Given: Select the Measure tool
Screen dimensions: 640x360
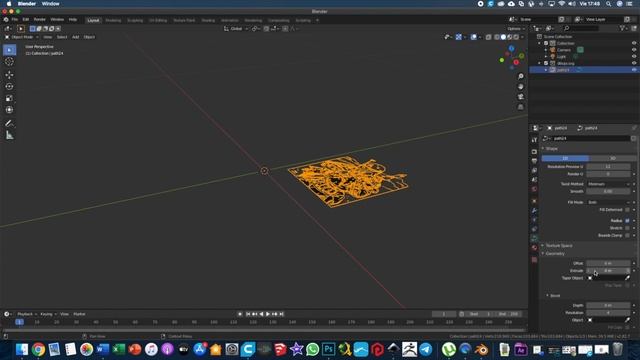Looking at the screenshot, I should [x=9, y=135].
